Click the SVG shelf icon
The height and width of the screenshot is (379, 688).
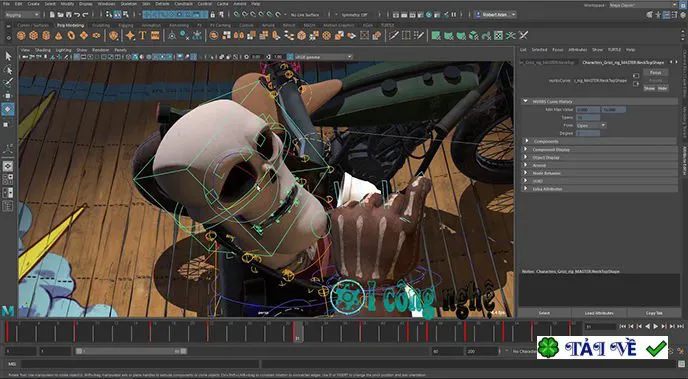click(x=155, y=36)
